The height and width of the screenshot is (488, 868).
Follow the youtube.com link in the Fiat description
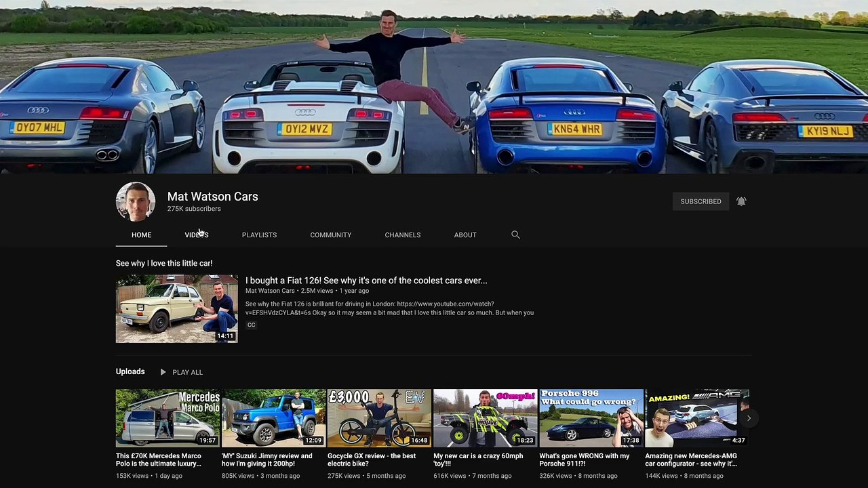[x=446, y=304]
